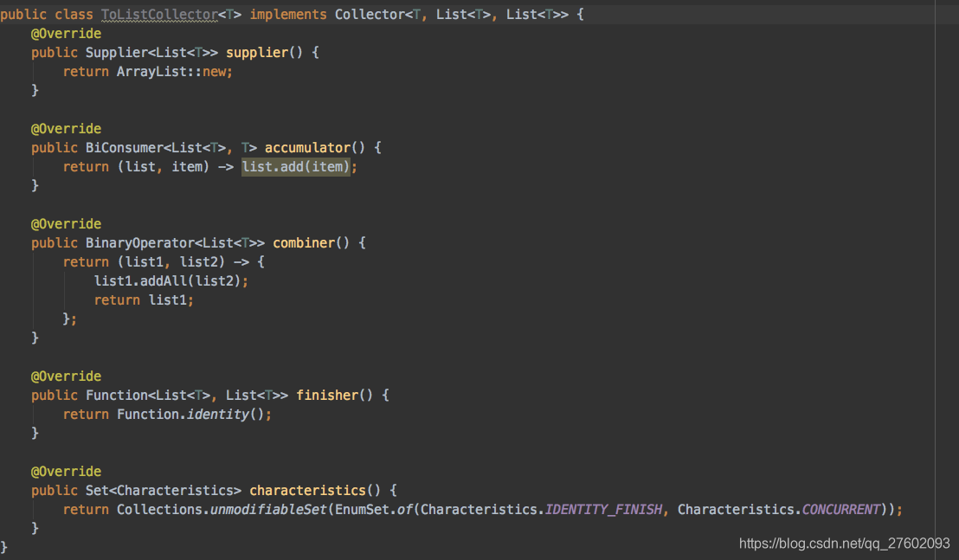This screenshot has height=560, width=959.
Task: Click 'Collector<T, List<T>, List<T>>' interface name
Action: click(x=451, y=14)
